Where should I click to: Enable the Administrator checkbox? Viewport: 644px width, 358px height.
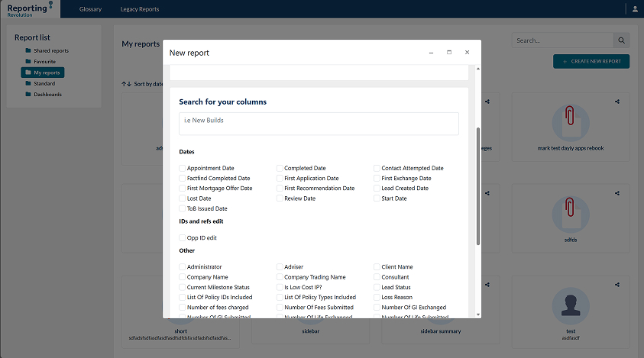(x=182, y=267)
